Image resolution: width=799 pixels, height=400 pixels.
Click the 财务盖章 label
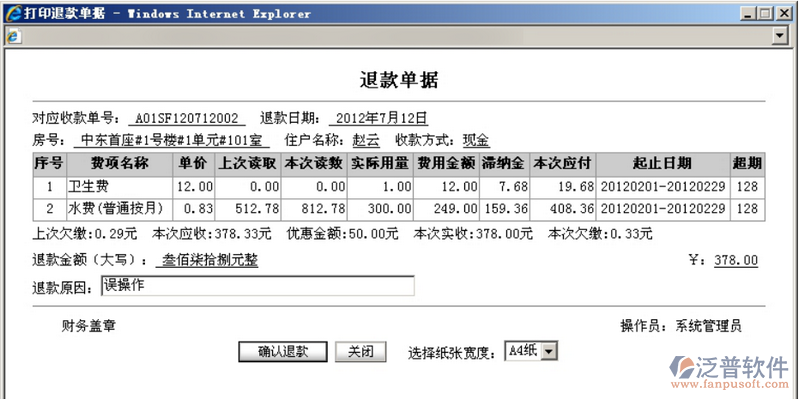coord(88,326)
